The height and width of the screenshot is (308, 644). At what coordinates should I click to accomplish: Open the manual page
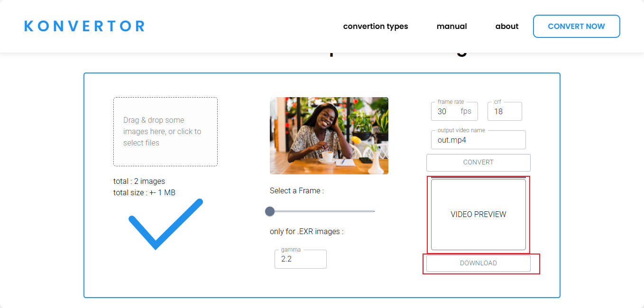(451, 26)
